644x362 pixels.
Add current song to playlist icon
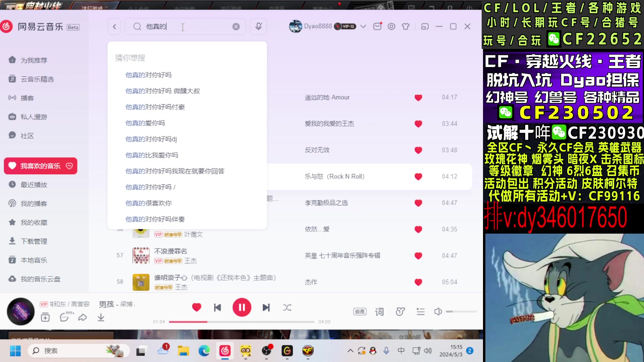click(x=45, y=317)
